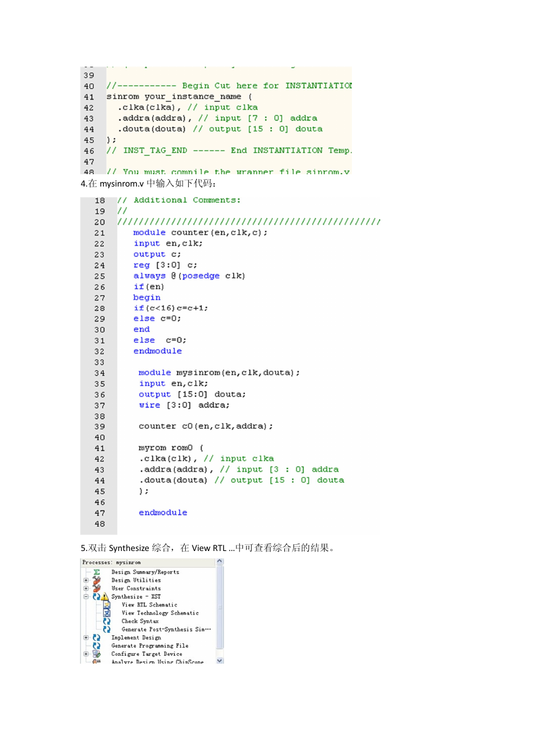The height and width of the screenshot is (756, 534).
Task: Click the toolbox icon next to Design Utilities
Action: [x=97, y=580]
